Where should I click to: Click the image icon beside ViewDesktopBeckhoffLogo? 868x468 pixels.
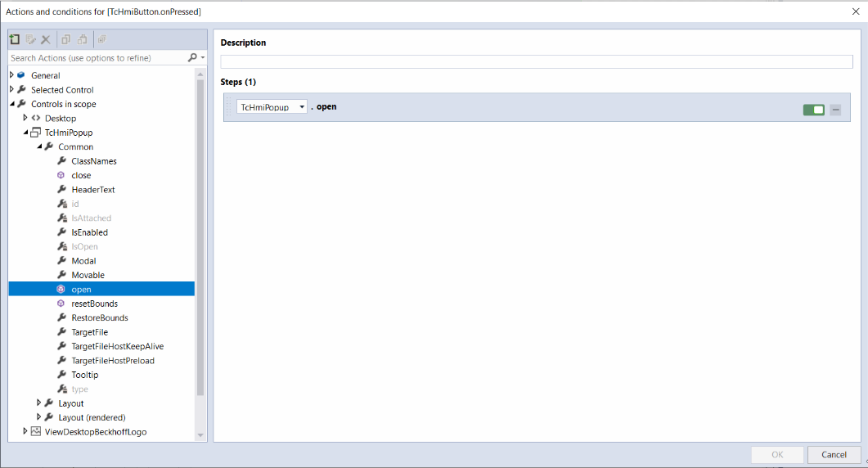(35, 431)
